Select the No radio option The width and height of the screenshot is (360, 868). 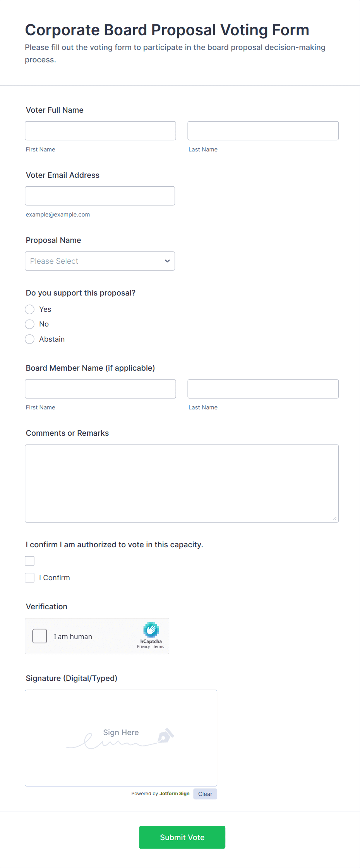[x=30, y=324]
